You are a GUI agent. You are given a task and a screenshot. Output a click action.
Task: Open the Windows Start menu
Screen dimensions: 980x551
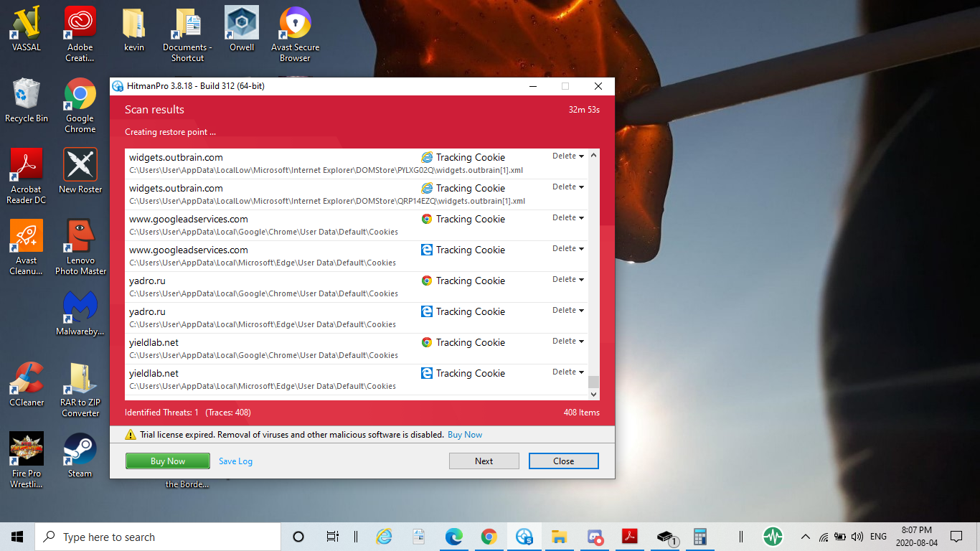click(17, 537)
